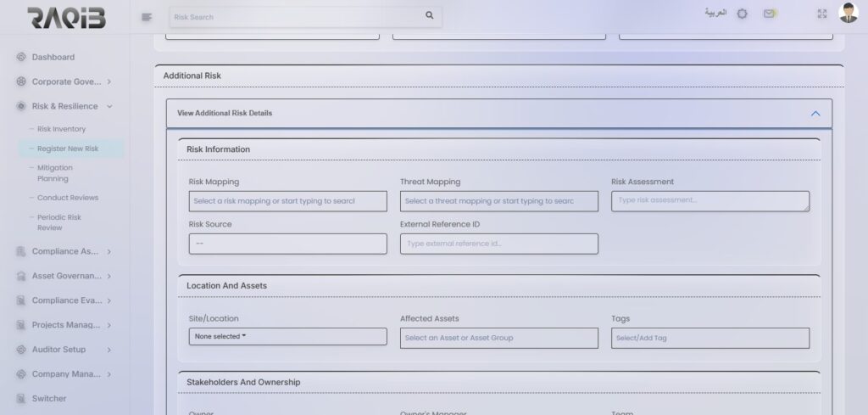
Task: Click the search magnifier icon
Action: (429, 15)
